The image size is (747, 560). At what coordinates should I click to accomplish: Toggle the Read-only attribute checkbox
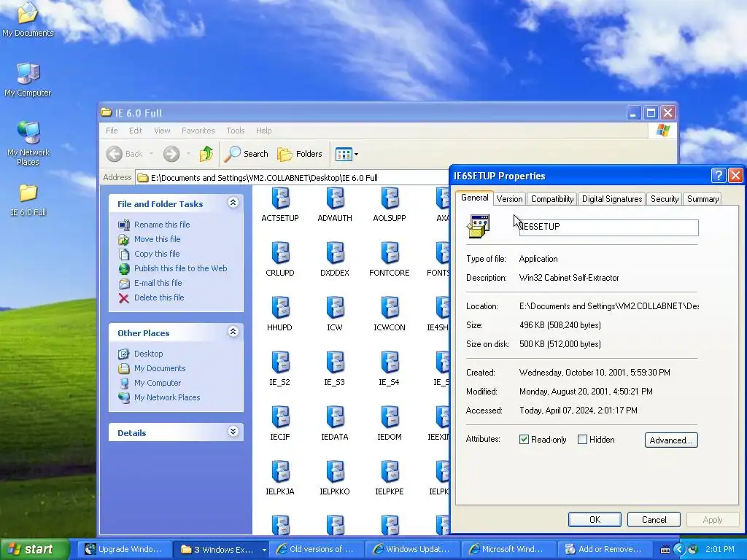pyautogui.click(x=524, y=440)
